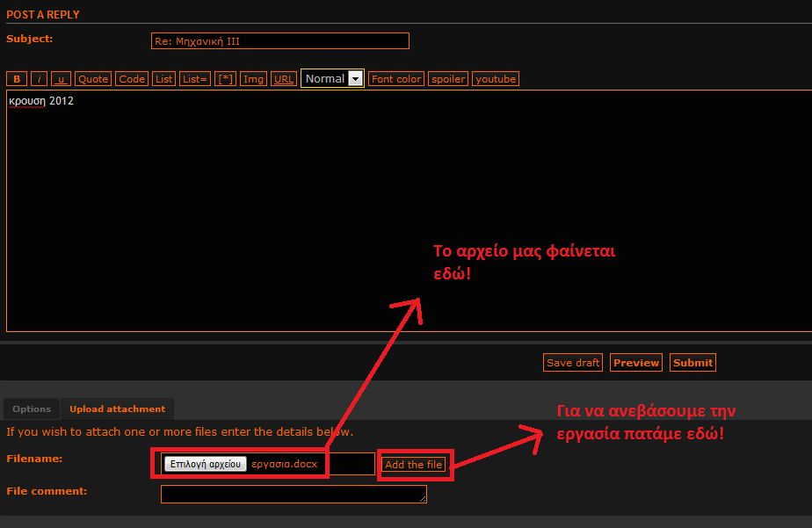Click the Add the file button

point(414,465)
